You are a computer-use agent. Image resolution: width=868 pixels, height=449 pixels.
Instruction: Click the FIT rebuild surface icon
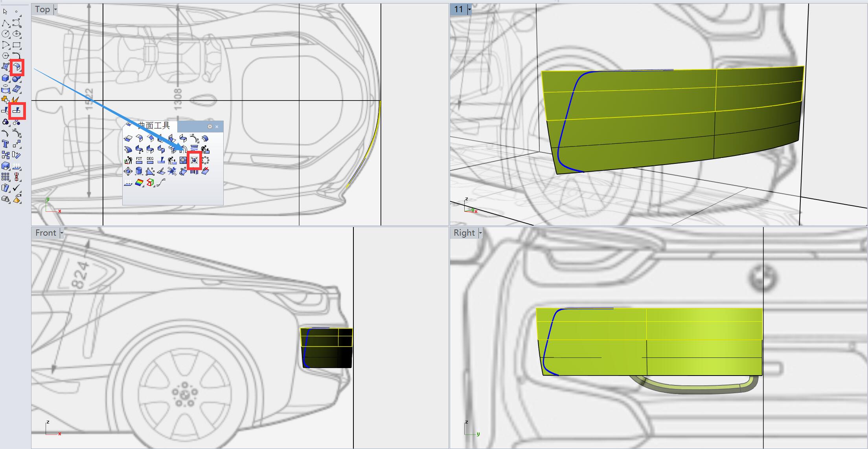(x=139, y=160)
